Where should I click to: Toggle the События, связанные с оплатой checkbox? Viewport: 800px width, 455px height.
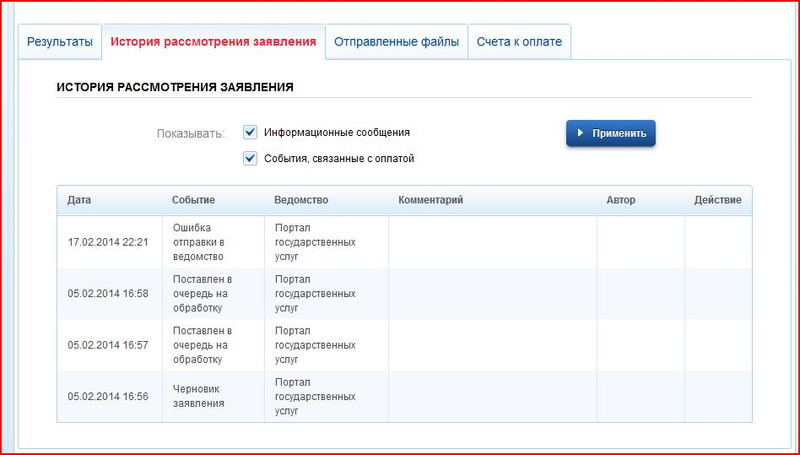coord(250,159)
